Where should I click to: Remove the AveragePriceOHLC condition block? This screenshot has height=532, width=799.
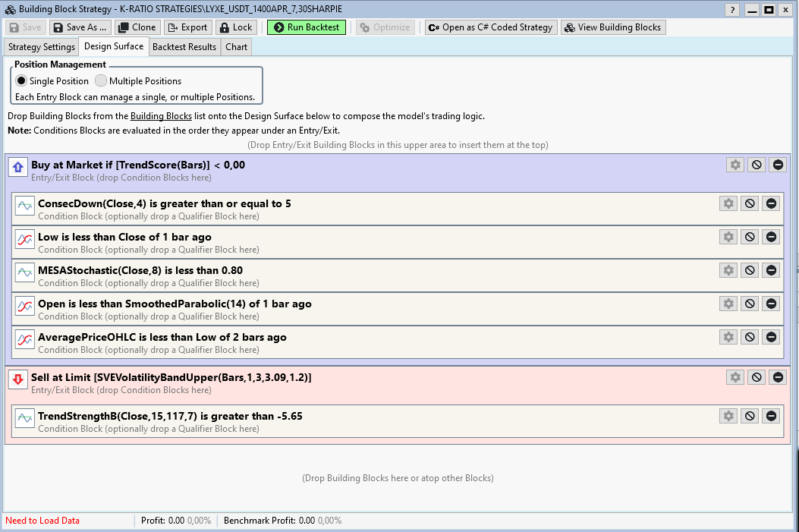tap(771, 337)
